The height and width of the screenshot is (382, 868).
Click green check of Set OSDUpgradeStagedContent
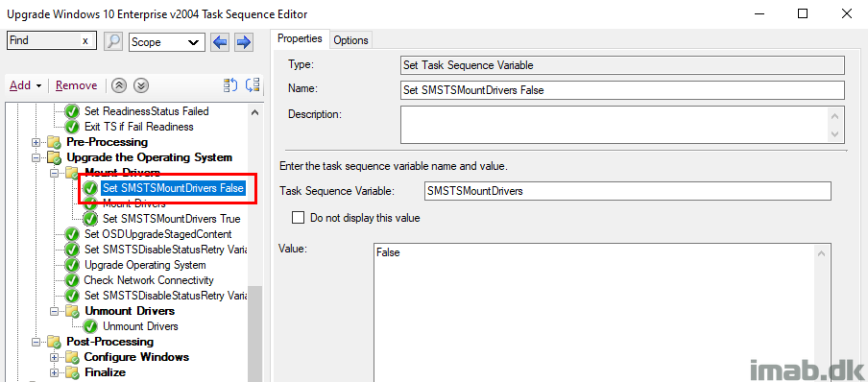(72, 234)
